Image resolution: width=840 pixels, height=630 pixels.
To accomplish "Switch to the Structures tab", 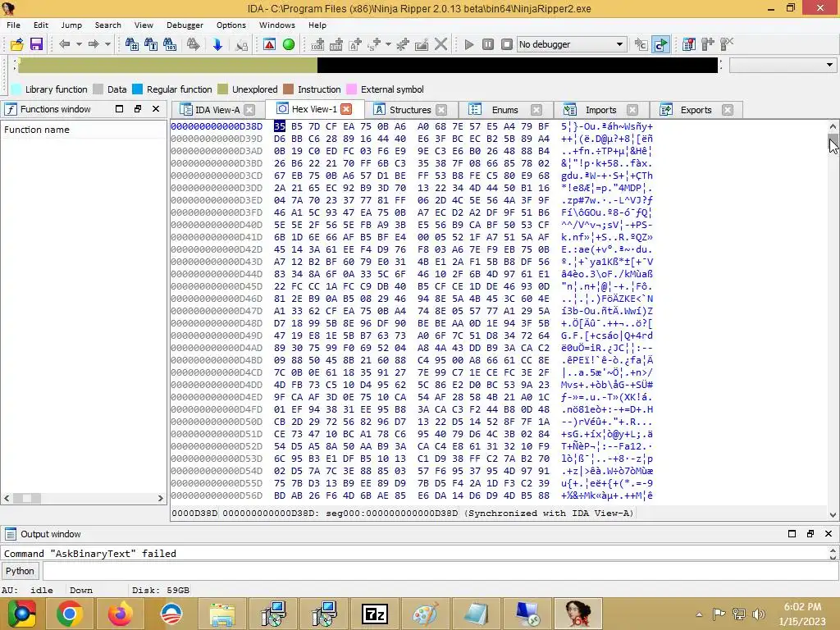I will 410,110.
